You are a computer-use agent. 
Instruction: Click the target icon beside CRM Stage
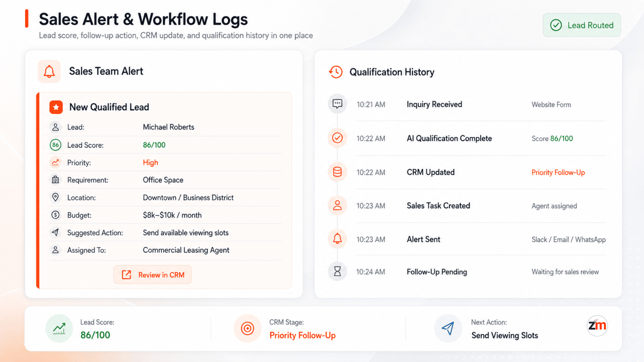pos(247,328)
